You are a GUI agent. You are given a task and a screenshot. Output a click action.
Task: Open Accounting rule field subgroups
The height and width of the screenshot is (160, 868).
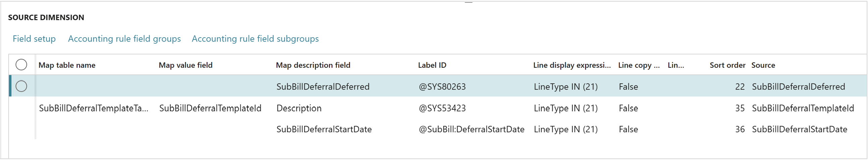click(255, 39)
